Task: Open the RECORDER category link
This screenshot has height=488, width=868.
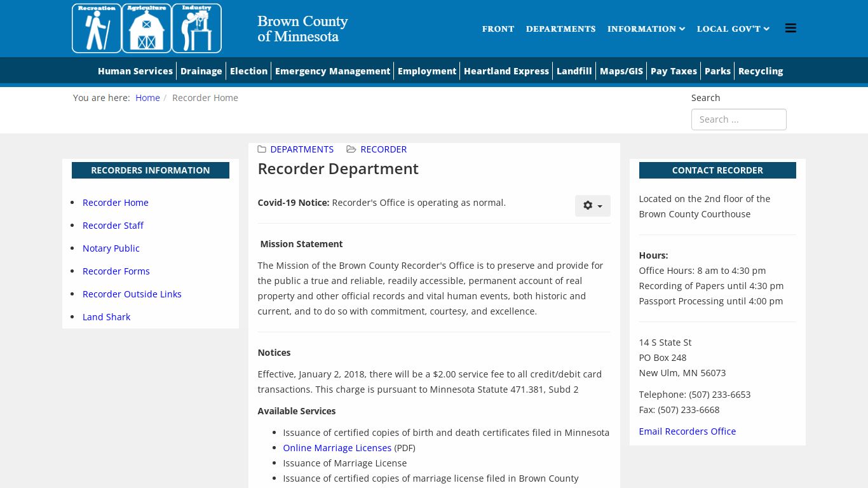Action: (x=383, y=149)
